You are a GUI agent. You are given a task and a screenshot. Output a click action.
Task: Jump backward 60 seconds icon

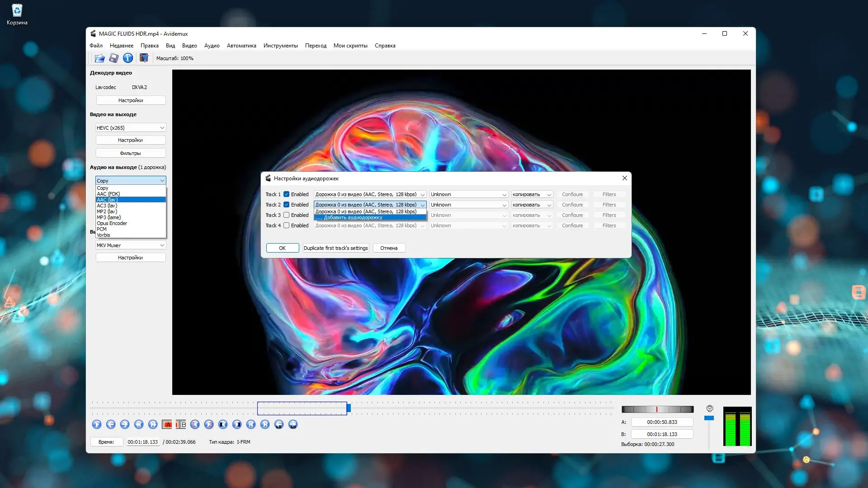[x=279, y=424]
